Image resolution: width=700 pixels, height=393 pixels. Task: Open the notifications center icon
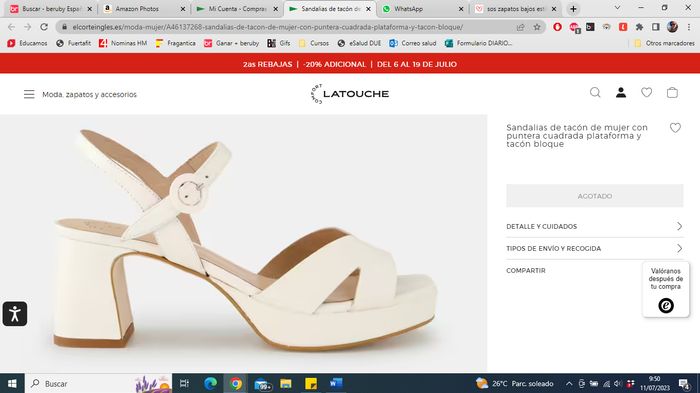684,384
